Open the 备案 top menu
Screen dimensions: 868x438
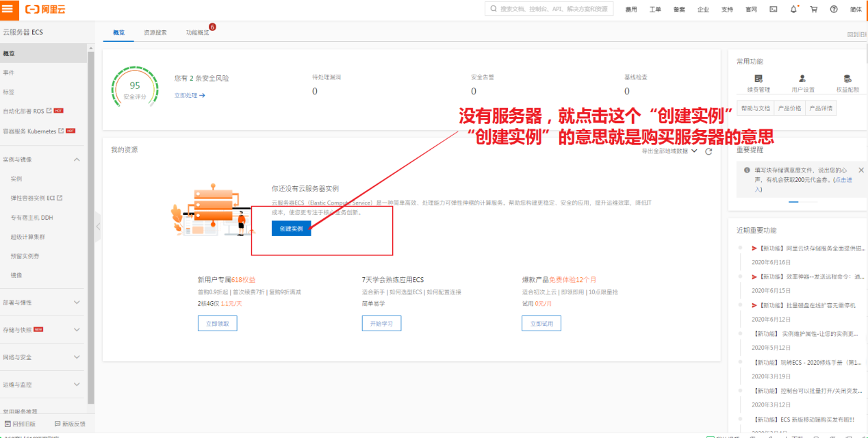pyautogui.click(x=679, y=10)
